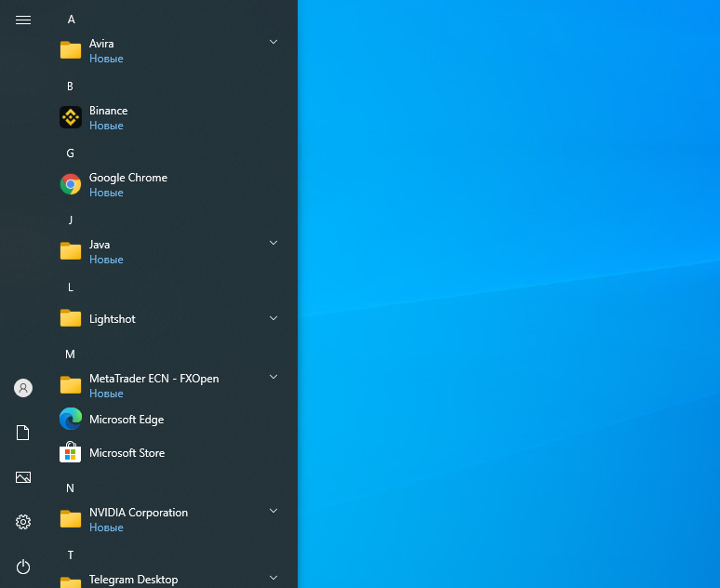The width and height of the screenshot is (720, 588).
Task: Click the Avira folder icon
Action: [x=71, y=50]
